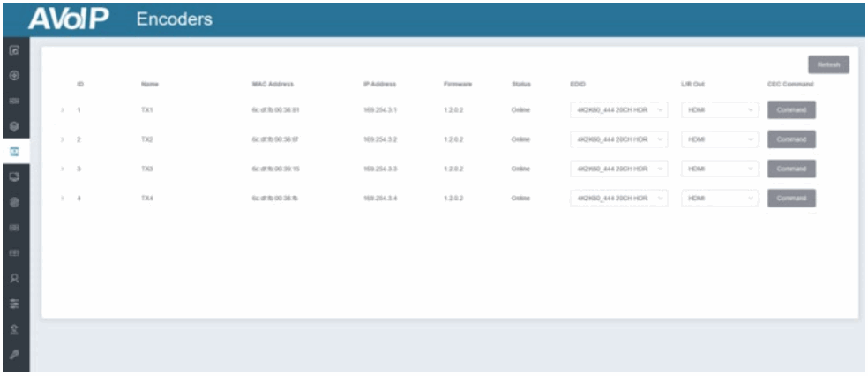The width and height of the screenshot is (868, 376).
Task: Click IP address 169.254.3.4
Action: [379, 199]
